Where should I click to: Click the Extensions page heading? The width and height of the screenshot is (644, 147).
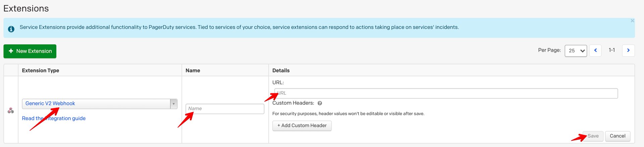[26, 8]
